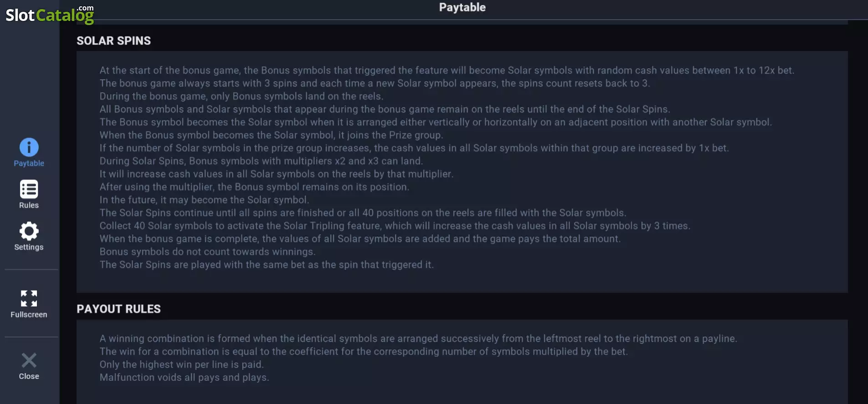This screenshot has height=404, width=868.
Task: Click the 'At the start of the bonus game' line
Action: (447, 70)
